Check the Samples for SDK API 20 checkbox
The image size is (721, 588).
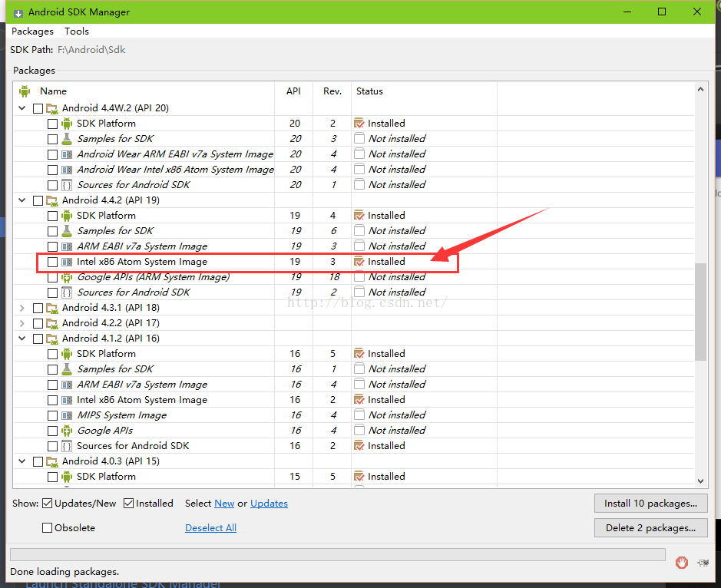tap(52, 139)
